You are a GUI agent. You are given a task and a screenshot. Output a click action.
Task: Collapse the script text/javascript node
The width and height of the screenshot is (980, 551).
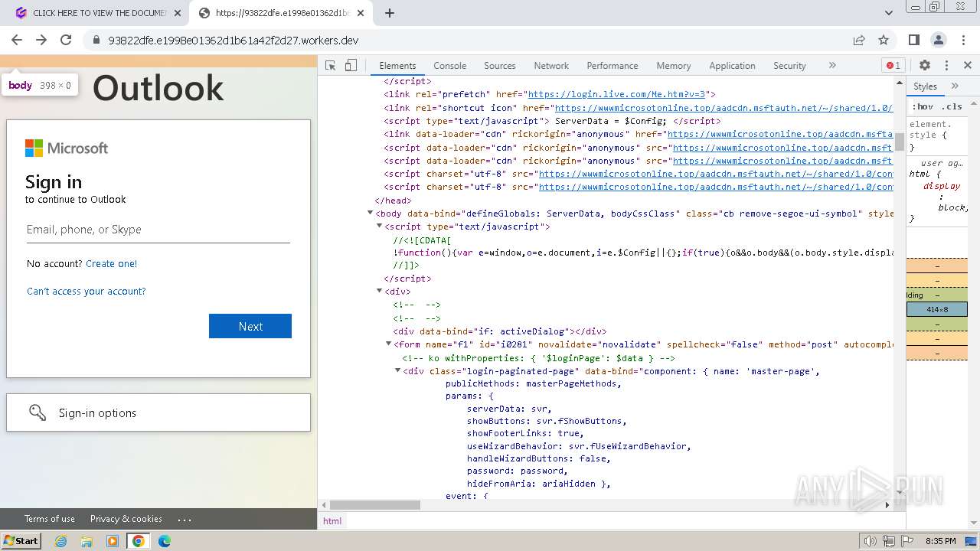[380, 226]
